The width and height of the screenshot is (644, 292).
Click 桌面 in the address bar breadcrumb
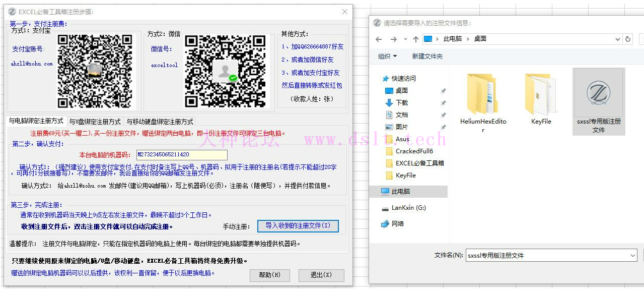point(480,39)
